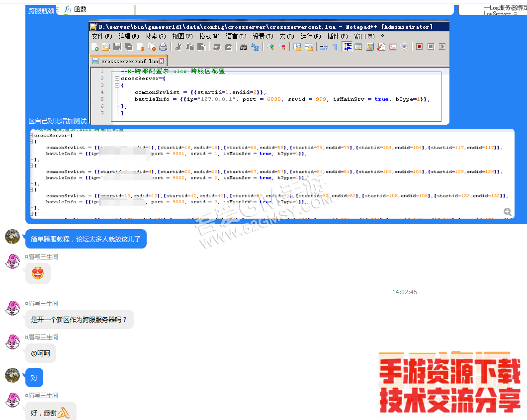
Task: Click the Print toolbar icon
Action: coord(163,47)
